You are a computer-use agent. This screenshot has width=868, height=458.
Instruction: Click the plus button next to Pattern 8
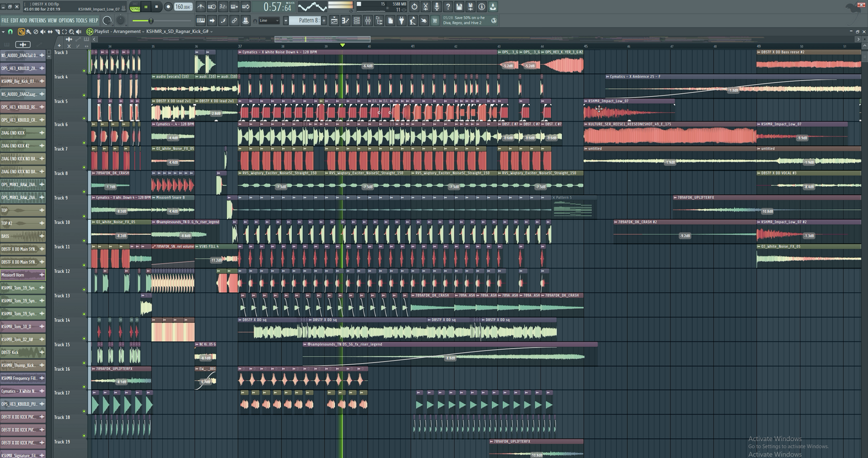[x=324, y=20]
